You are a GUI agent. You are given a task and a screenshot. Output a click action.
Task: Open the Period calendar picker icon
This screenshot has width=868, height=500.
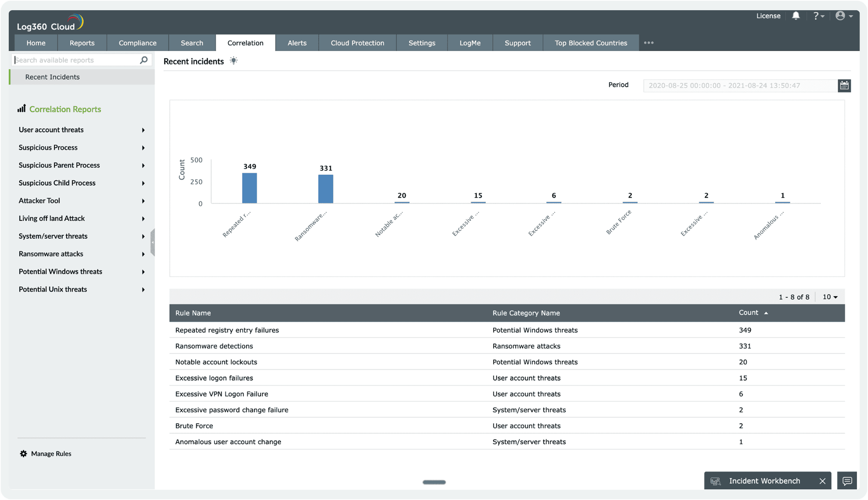tap(844, 86)
